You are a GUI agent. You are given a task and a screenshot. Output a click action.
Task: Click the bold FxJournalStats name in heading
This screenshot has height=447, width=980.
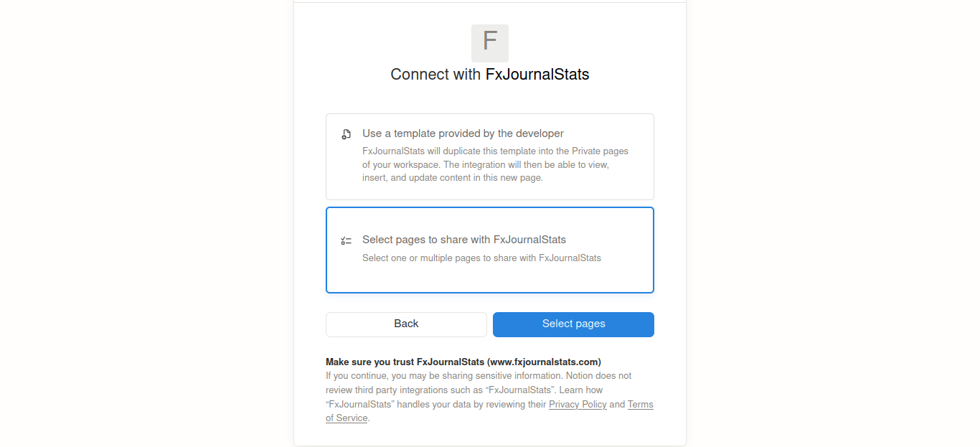click(x=537, y=75)
